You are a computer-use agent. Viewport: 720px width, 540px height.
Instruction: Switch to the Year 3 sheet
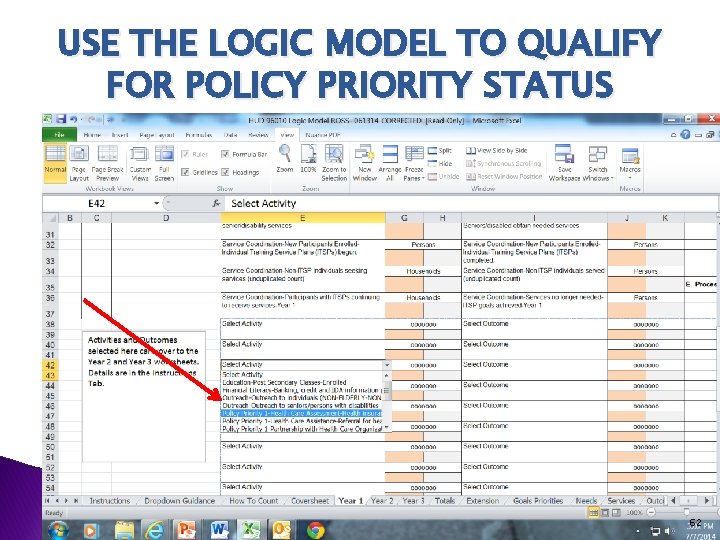[413, 501]
